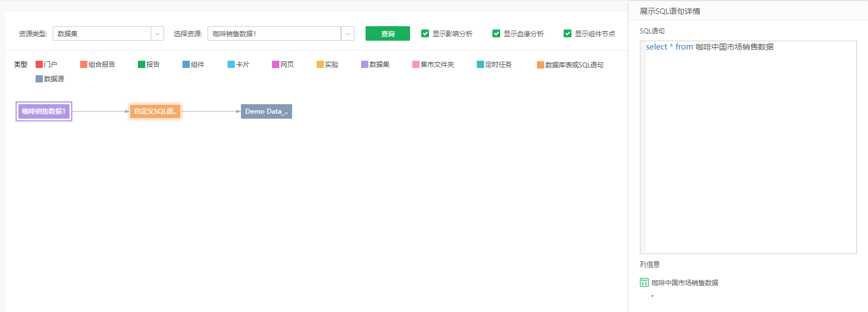Toggle the 显示血缘分析 checkbox
The image size is (868, 312).
(496, 33)
